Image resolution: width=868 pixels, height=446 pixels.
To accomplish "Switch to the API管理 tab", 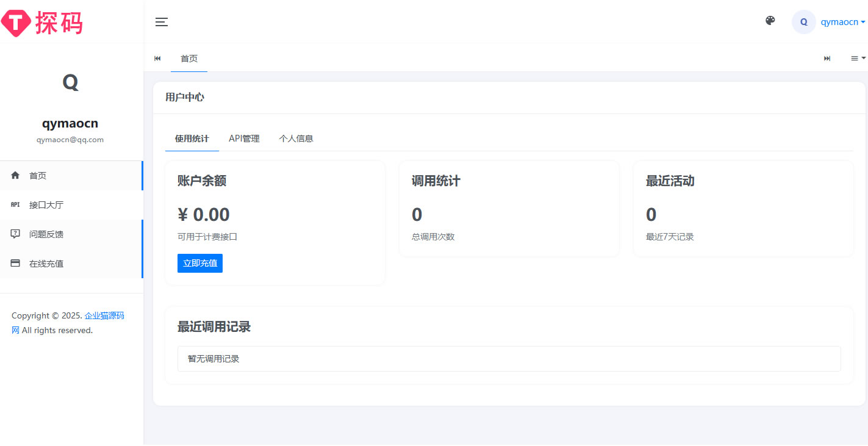I will 244,138.
